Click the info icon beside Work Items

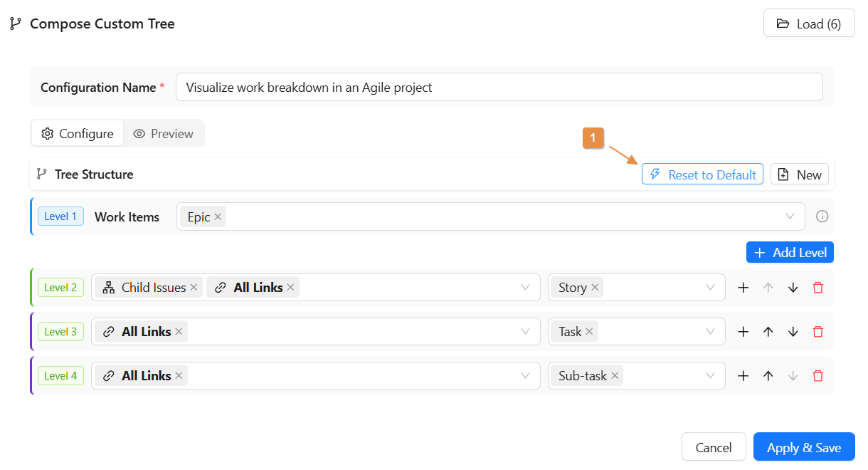[x=822, y=216]
